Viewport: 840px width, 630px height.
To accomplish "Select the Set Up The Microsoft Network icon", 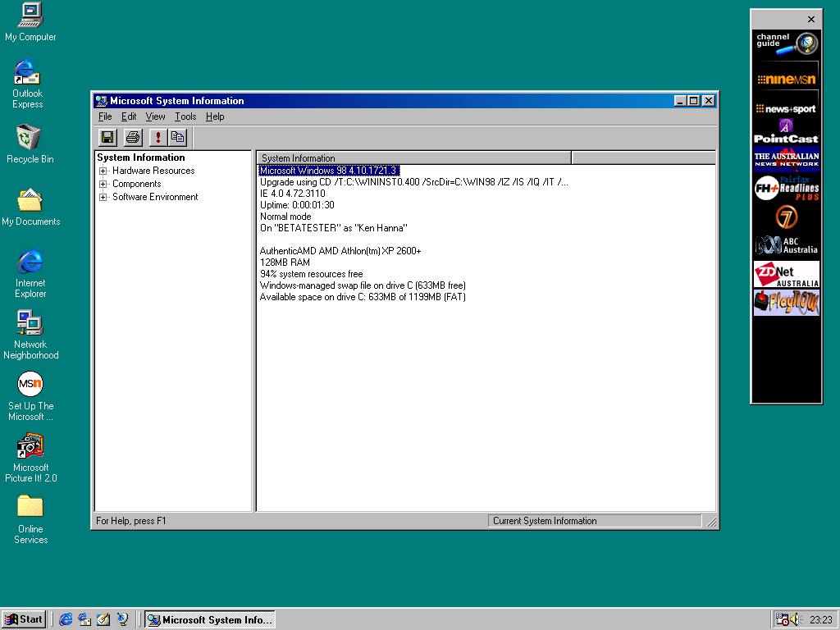I will pyautogui.click(x=30, y=396).
